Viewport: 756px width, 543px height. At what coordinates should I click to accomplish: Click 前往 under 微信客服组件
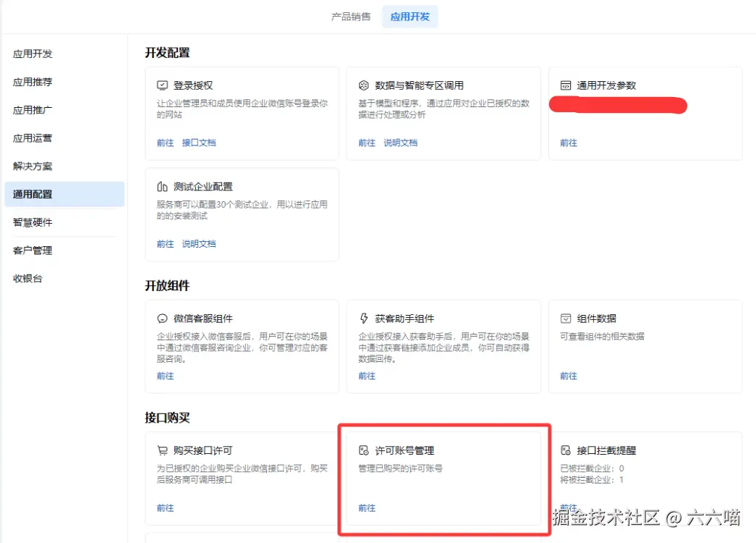point(165,376)
